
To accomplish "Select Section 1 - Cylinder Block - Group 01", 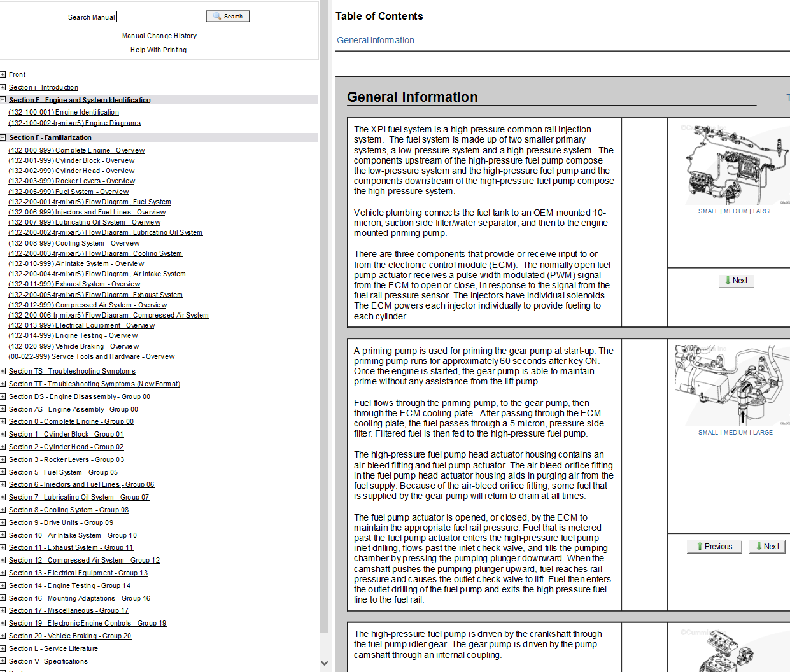I will pos(66,435).
